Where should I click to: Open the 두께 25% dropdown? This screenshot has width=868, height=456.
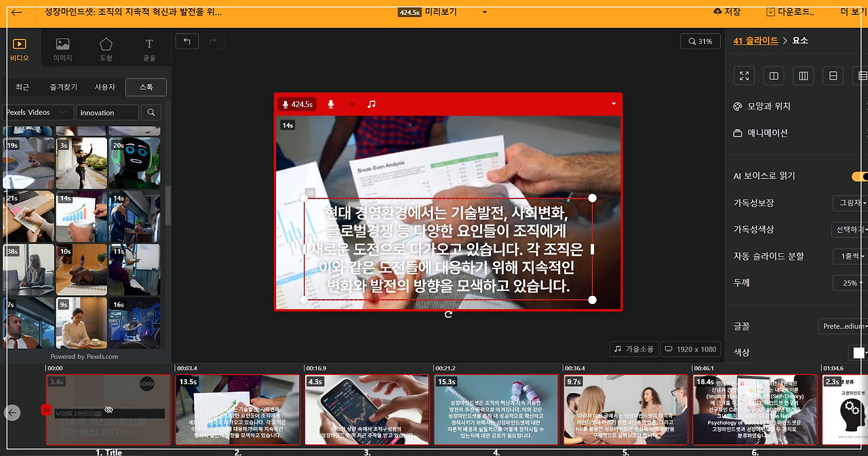click(850, 283)
